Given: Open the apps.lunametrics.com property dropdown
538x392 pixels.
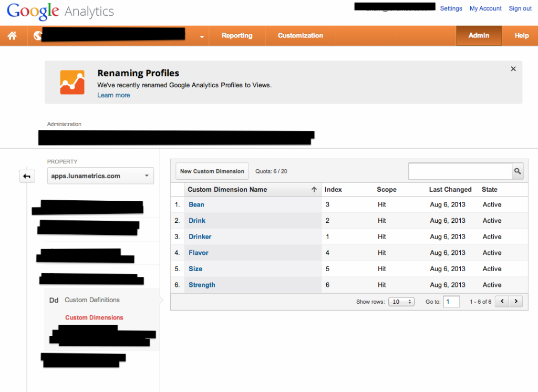Looking at the screenshot, I should point(100,176).
